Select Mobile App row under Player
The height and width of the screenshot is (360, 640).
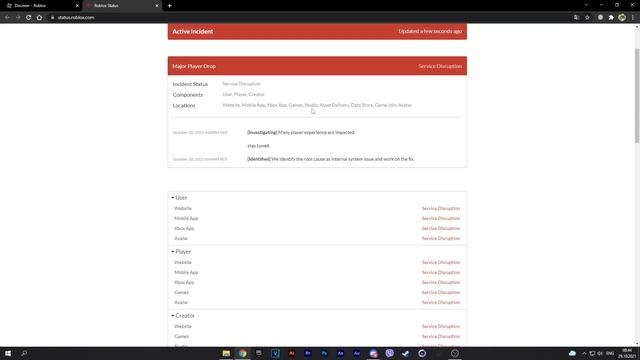coord(317,272)
